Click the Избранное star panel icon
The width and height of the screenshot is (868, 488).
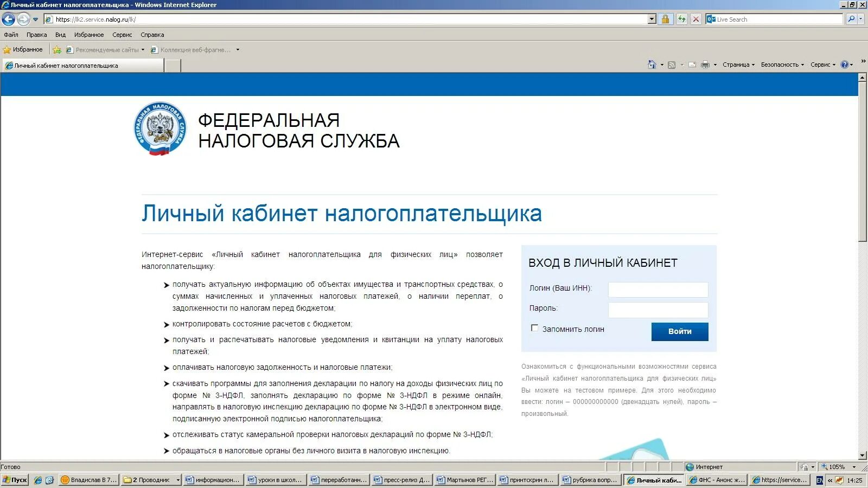(x=7, y=49)
